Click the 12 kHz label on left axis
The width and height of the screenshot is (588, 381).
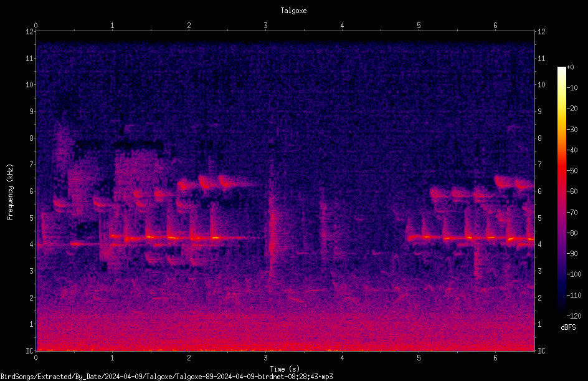coord(30,32)
